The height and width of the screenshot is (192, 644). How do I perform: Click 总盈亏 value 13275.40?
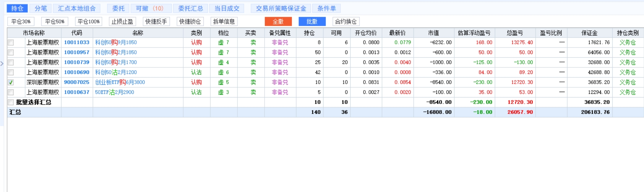(x=522, y=42)
